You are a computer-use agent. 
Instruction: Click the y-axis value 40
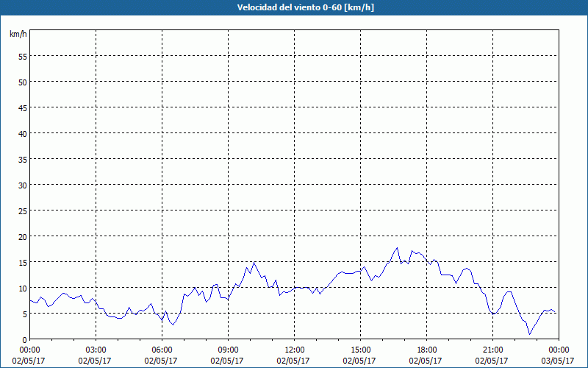[23, 134]
